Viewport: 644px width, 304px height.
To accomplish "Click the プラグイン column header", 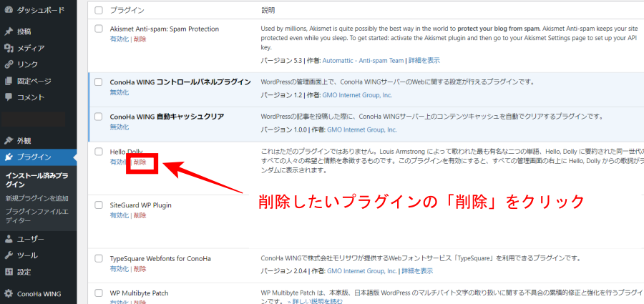I will 127,10.
